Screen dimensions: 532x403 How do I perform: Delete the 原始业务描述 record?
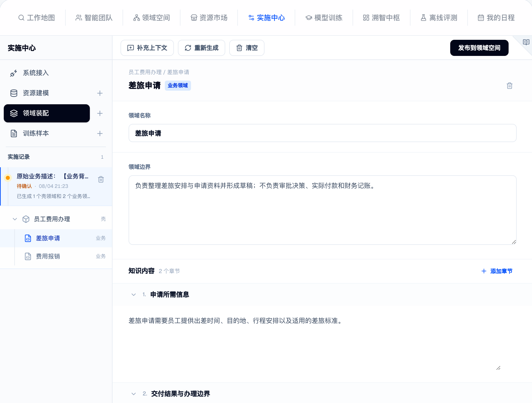coord(101,179)
